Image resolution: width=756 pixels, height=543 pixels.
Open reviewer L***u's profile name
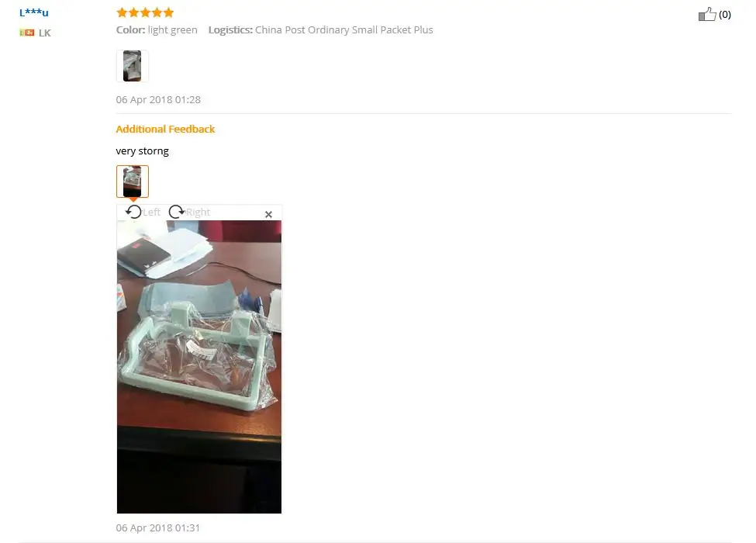(34, 12)
